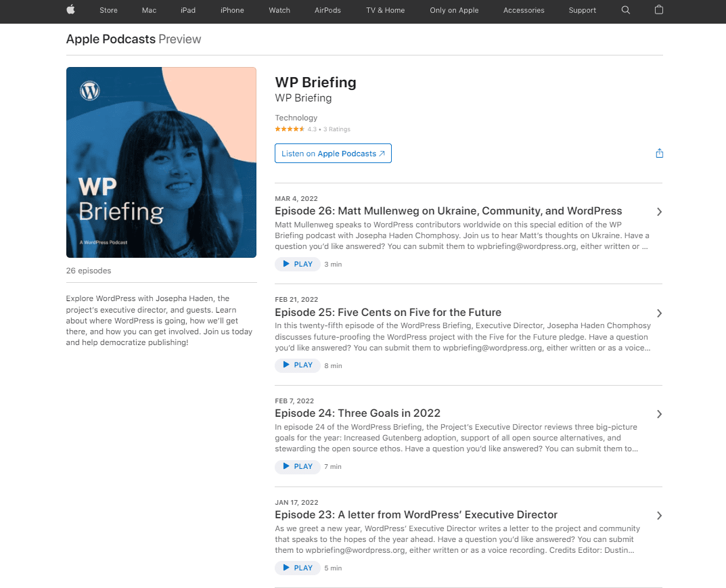Click the Apple logo icon
Screen dimensions: 726x588
pos(70,10)
